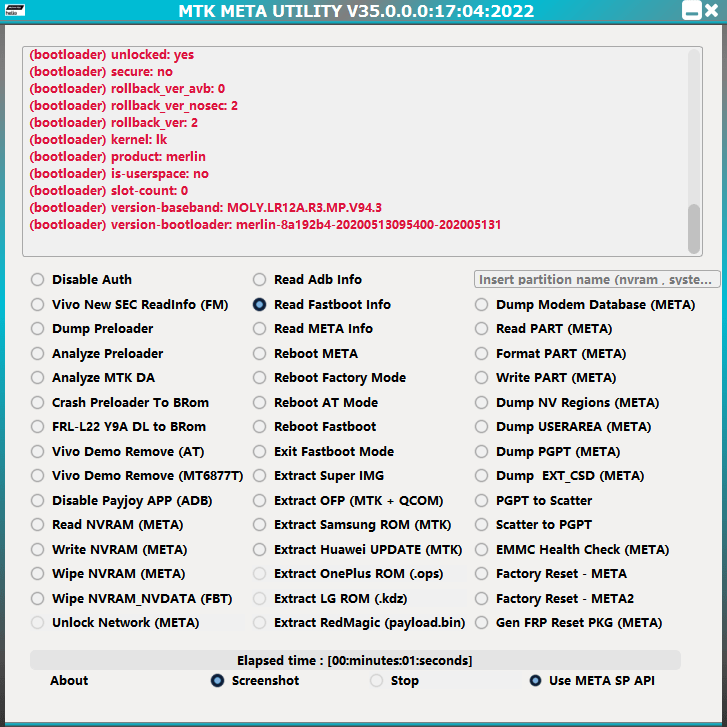Open the About link
This screenshot has height=727, width=727.
pyautogui.click(x=69, y=681)
